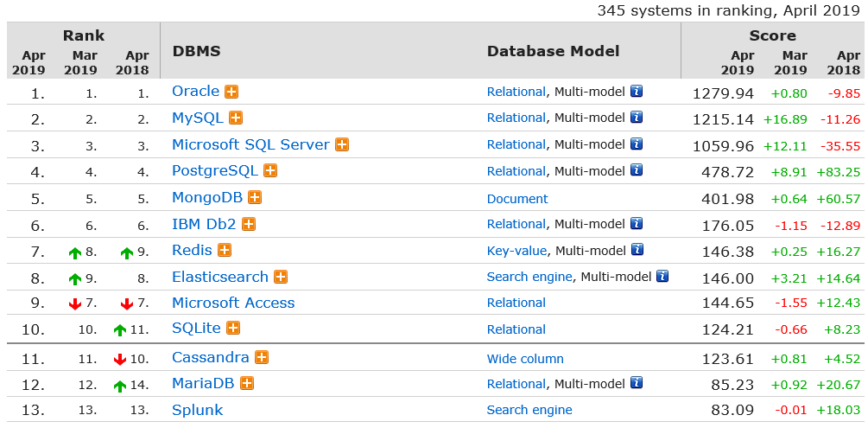Click the plus icon next to Cassandra
This screenshot has height=428, width=868.
262,357
